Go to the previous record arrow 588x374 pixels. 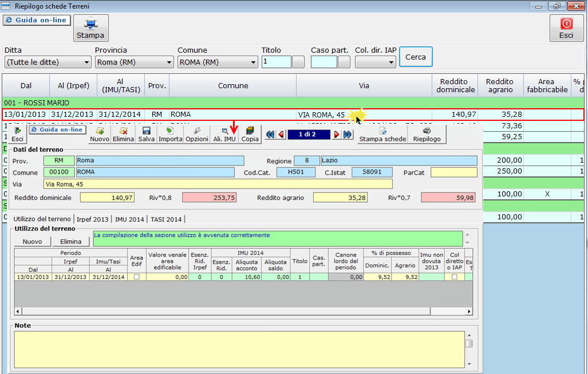(x=281, y=134)
